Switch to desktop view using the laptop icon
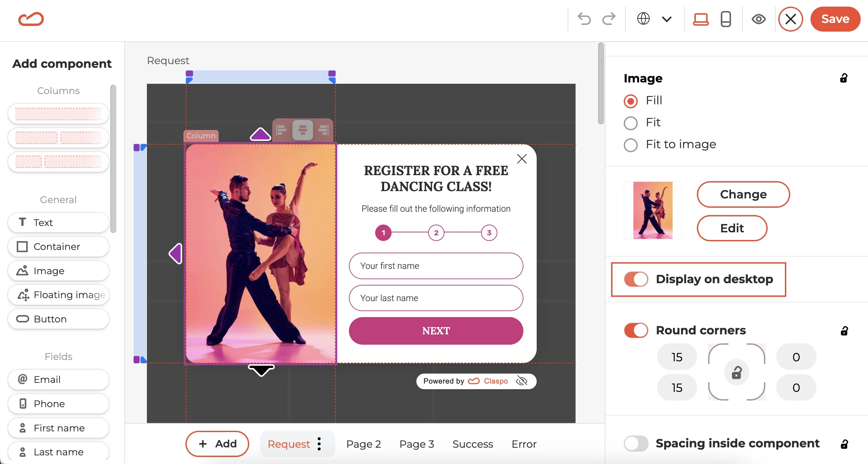This screenshot has width=868, height=464. pyautogui.click(x=701, y=19)
